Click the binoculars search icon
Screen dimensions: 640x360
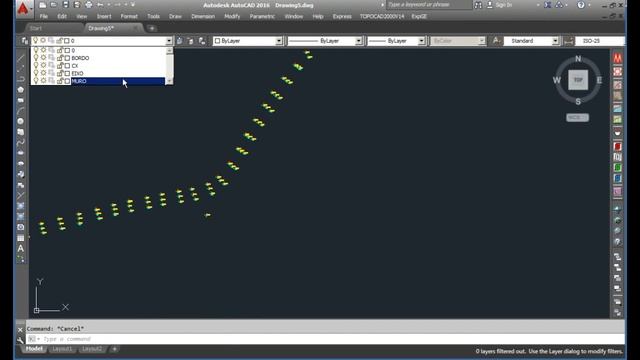(x=478, y=5)
